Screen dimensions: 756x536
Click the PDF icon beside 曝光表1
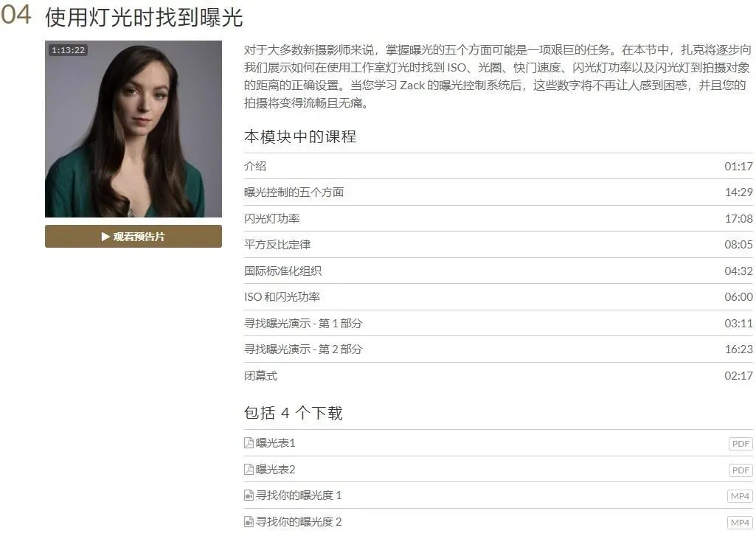[x=249, y=443]
